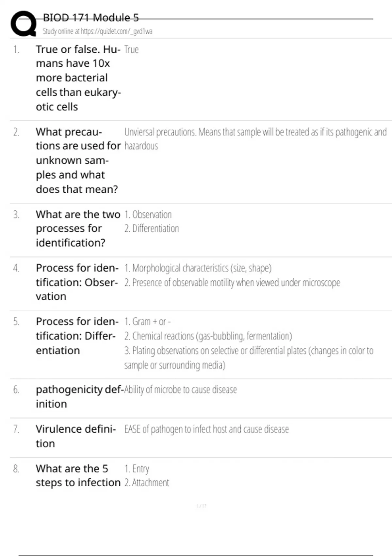The height and width of the screenshot is (556, 392).
Task: Click the Quizlet Q logo
Action: pos(24,24)
